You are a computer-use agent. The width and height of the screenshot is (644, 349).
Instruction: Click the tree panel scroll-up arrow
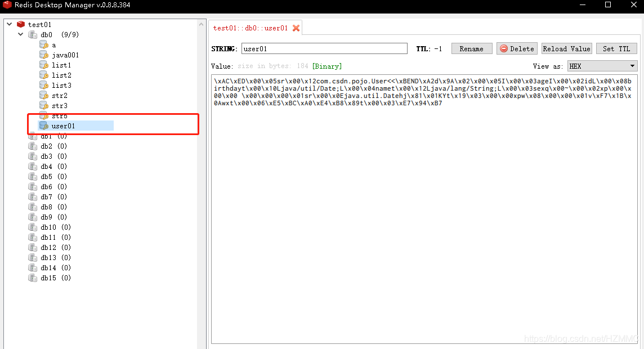[202, 24]
